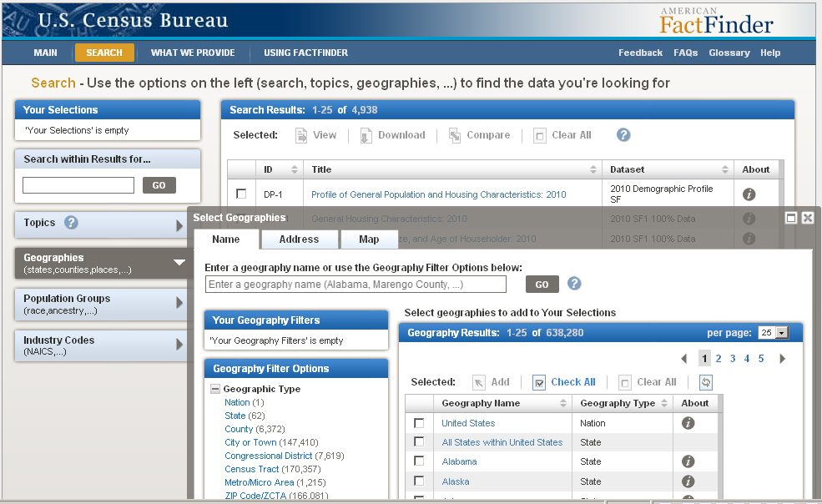Switch to the Address tab

pyautogui.click(x=300, y=239)
